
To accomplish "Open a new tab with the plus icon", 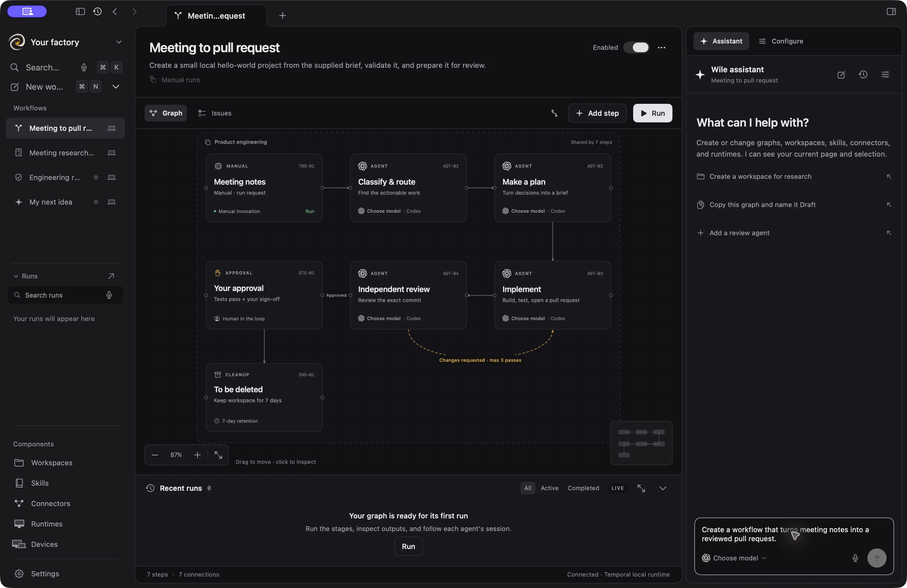I will click(x=283, y=16).
